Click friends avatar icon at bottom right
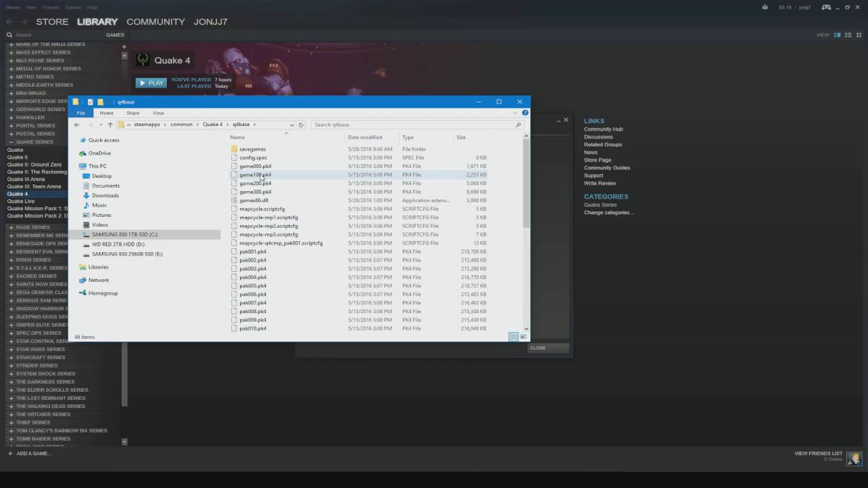 click(854, 458)
